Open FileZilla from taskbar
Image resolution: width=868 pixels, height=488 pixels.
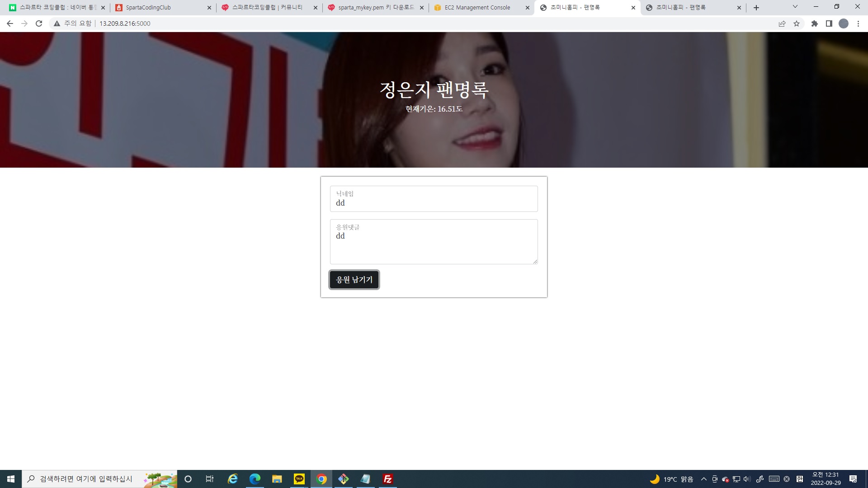[x=388, y=479]
